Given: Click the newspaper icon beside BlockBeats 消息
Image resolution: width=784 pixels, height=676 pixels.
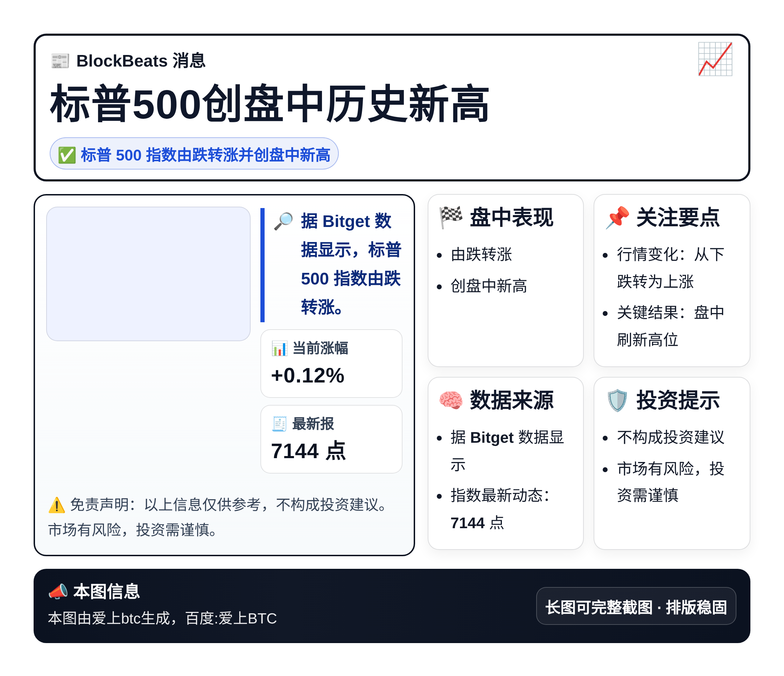Looking at the screenshot, I should tap(60, 61).
